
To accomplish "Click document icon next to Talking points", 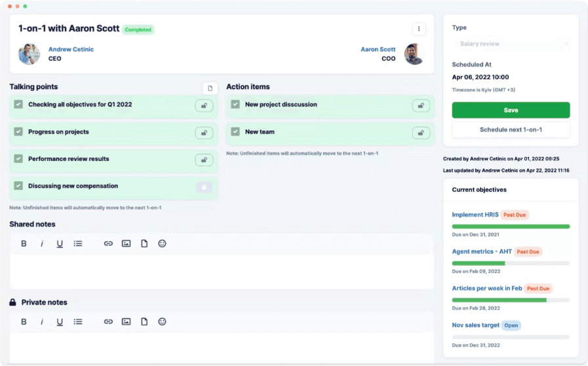I will pyautogui.click(x=210, y=88).
